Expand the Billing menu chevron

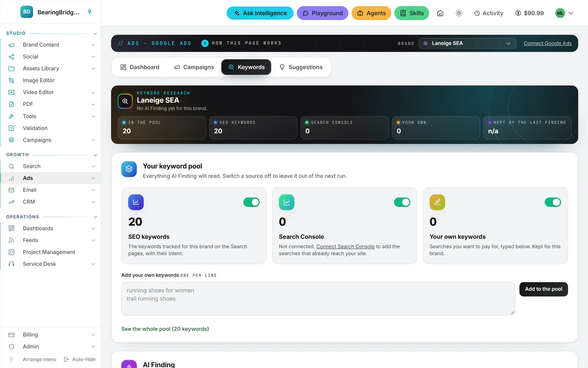[93, 335]
